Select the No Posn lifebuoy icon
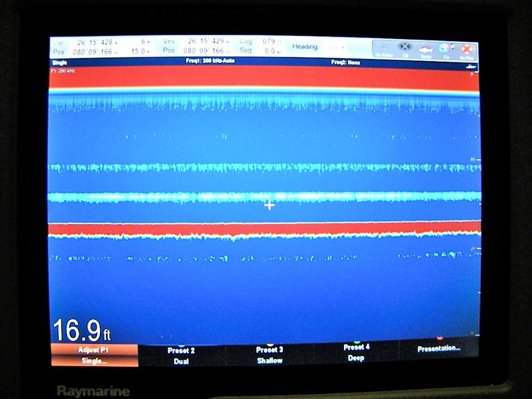The height and width of the screenshot is (399, 532). (x=467, y=52)
